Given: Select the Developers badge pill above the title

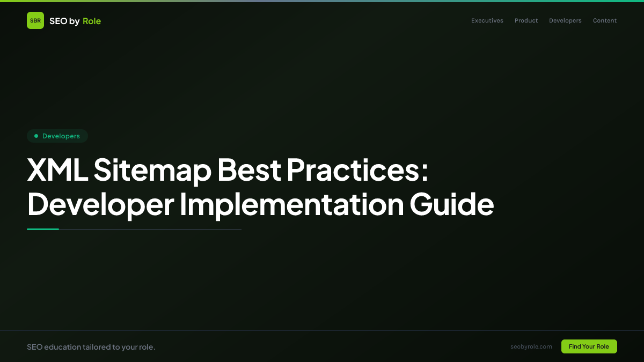Looking at the screenshot, I should pyautogui.click(x=57, y=136).
